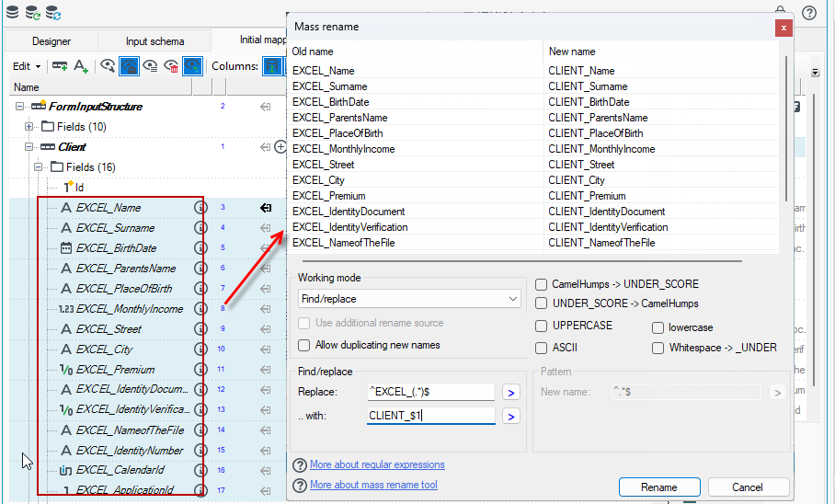This screenshot has height=504, width=835.
Task: Click database icon with green refresh arrow
Action: (32, 13)
